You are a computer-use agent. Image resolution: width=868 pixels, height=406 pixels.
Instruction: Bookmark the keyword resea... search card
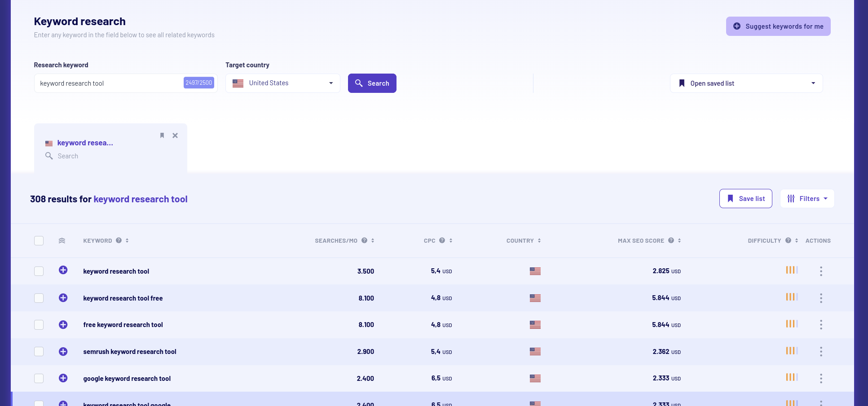pos(162,135)
